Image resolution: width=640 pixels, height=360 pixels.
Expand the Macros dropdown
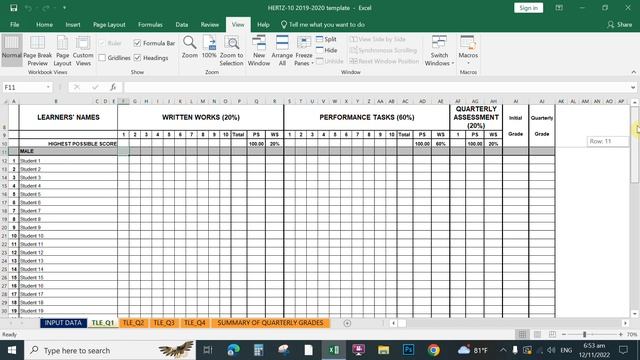point(468,63)
